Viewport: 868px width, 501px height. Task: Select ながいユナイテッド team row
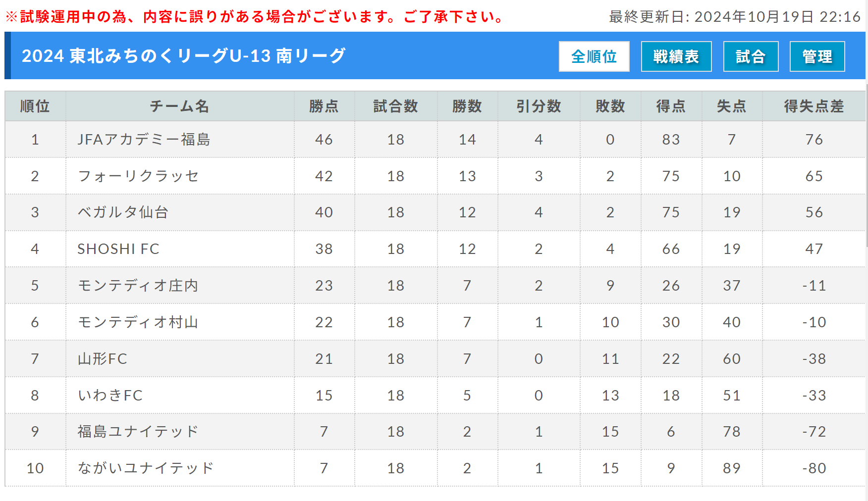435,468
